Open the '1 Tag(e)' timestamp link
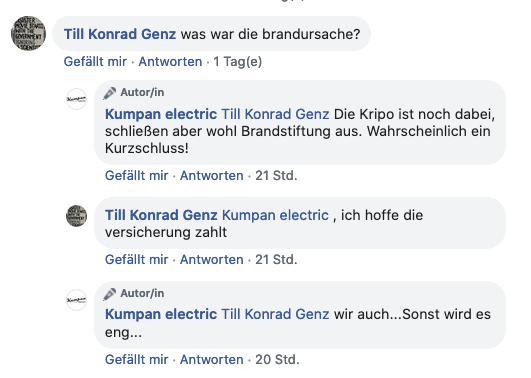 (238, 62)
